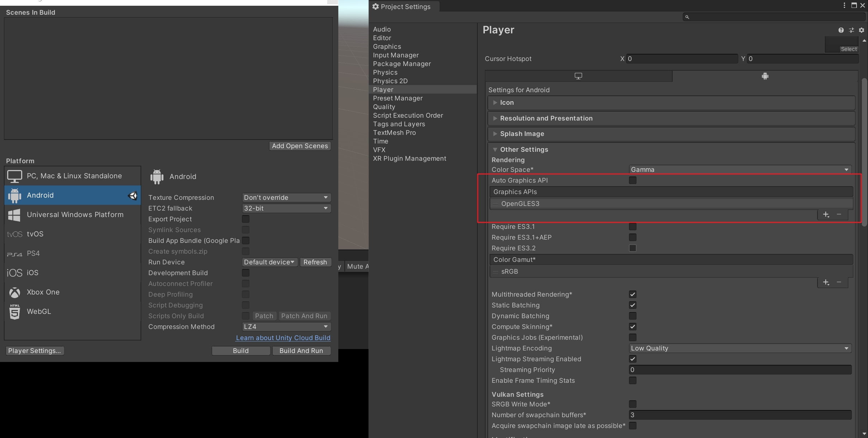Switch to the desktop settings tab with monitor icon
The width and height of the screenshot is (868, 438).
coord(578,76)
